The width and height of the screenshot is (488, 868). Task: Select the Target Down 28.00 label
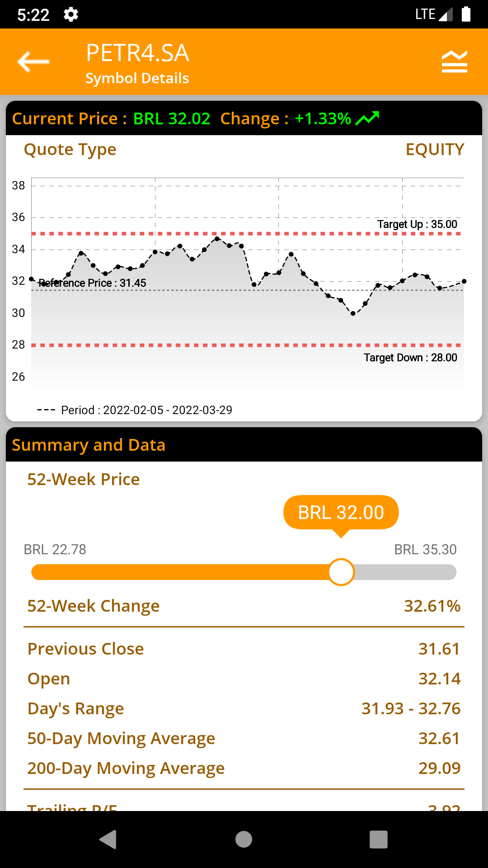tap(410, 358)
